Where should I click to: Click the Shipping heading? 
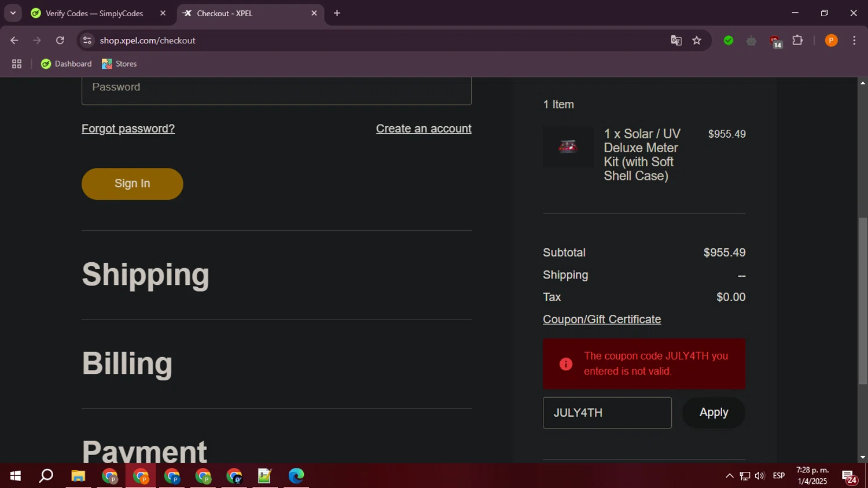tap(145, 274)
